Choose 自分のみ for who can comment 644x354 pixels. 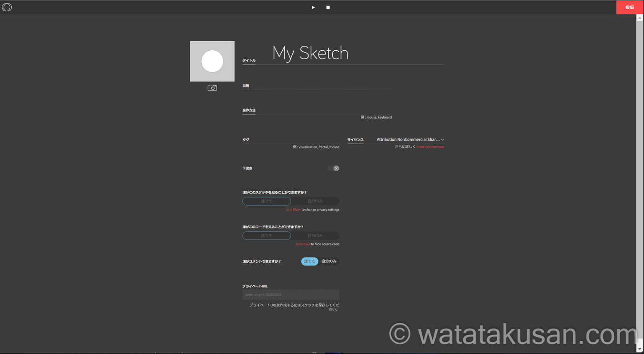329,261
